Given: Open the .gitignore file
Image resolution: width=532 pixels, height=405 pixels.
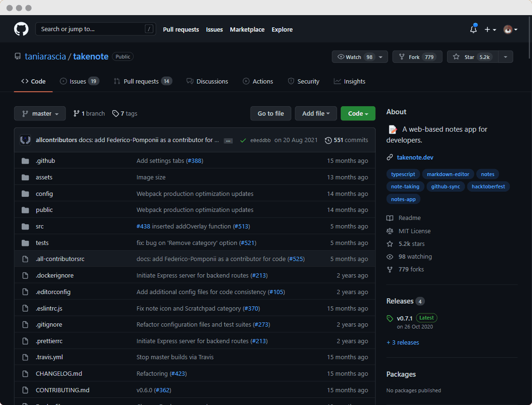Looking at the screenshot, I should click(49, 325).
